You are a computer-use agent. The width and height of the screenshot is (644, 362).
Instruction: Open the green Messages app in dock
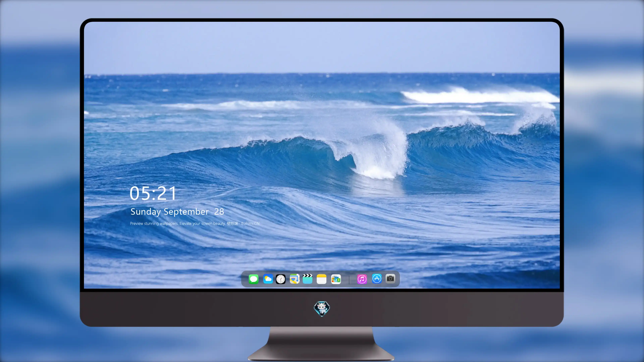[x=254, y=279]
